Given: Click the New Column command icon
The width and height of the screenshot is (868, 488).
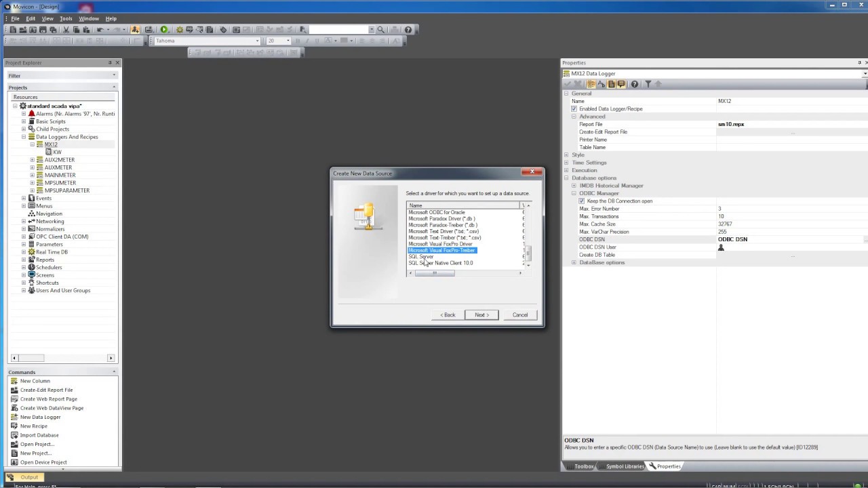Looking at the screenshot, I should [x=13, y=381].
